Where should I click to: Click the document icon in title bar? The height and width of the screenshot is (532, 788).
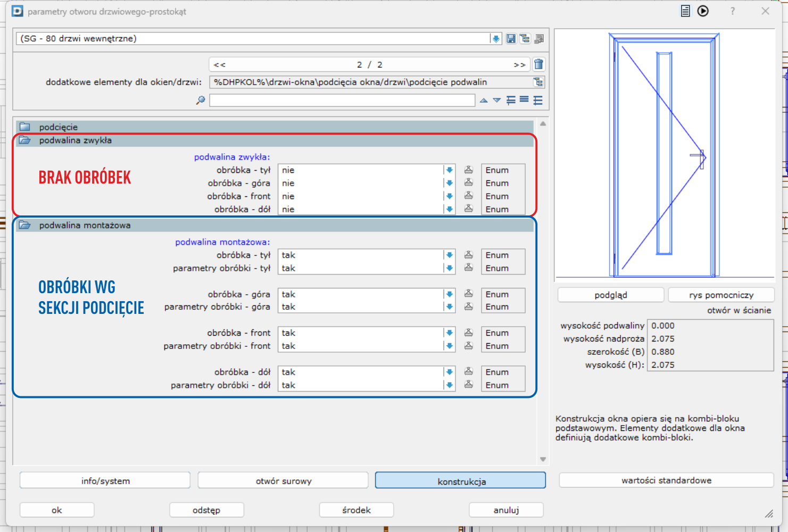point(685,11)
